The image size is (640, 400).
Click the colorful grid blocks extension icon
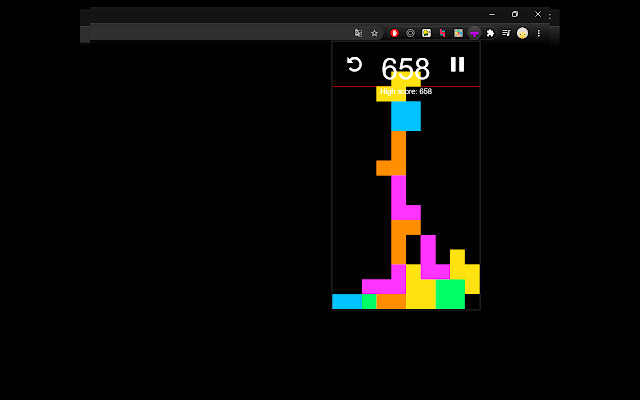(458, 33)
